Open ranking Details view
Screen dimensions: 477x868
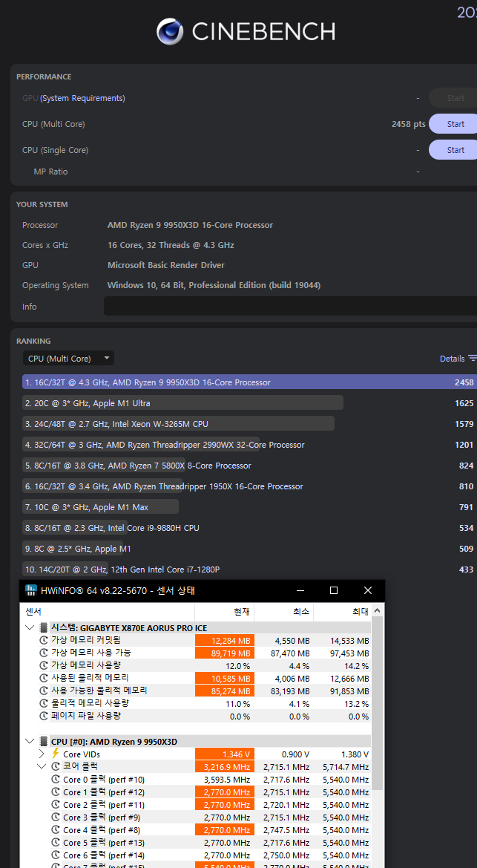pyautogui.click(x=452, y=358)
